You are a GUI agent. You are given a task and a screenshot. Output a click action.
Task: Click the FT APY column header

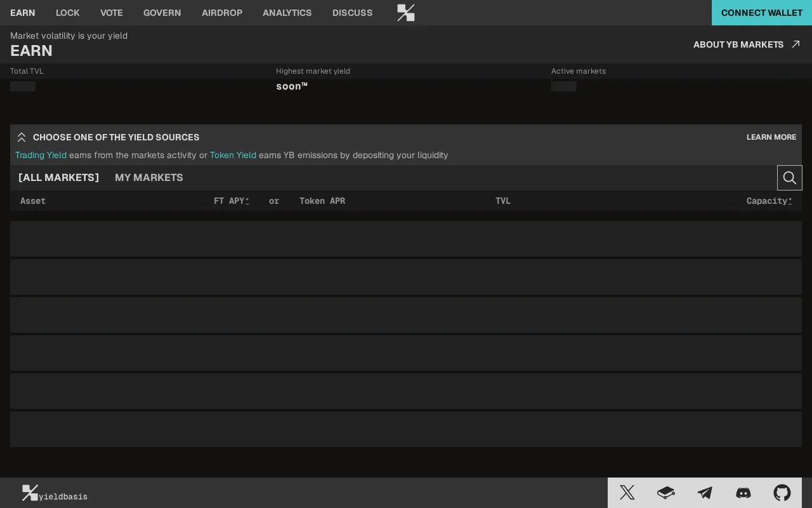(232, 201)
